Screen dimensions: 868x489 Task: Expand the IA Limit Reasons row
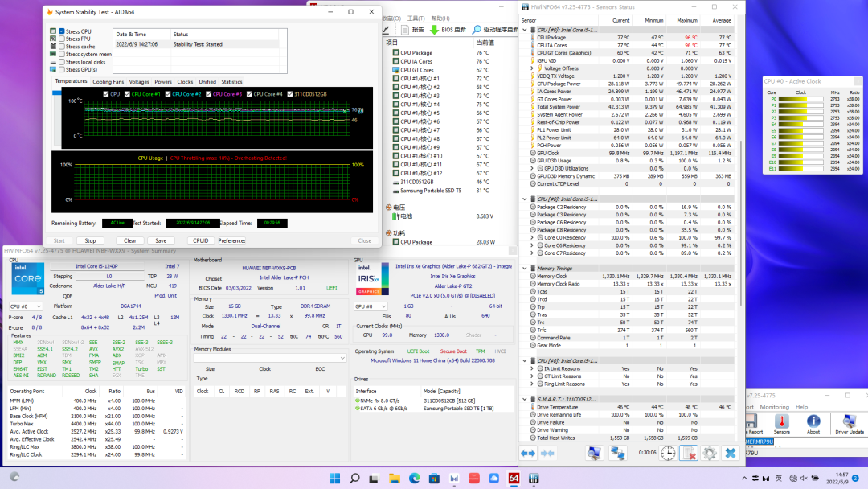coord(532,368)
